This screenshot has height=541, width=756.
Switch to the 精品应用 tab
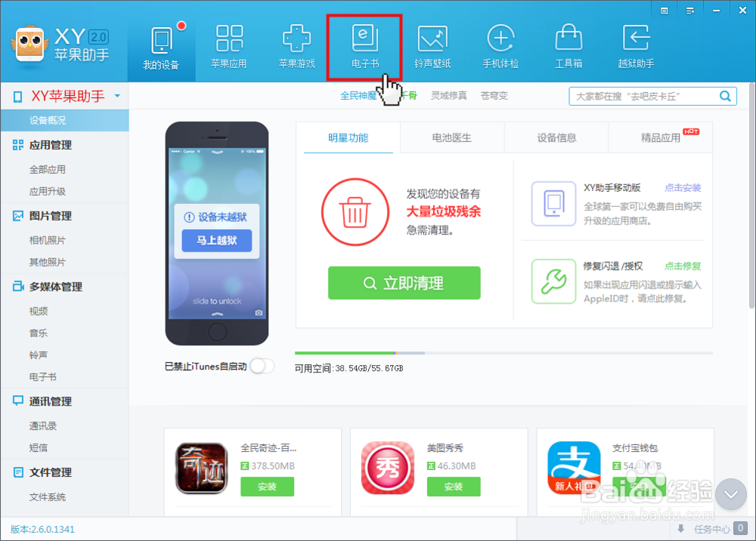tap(661, 138)
